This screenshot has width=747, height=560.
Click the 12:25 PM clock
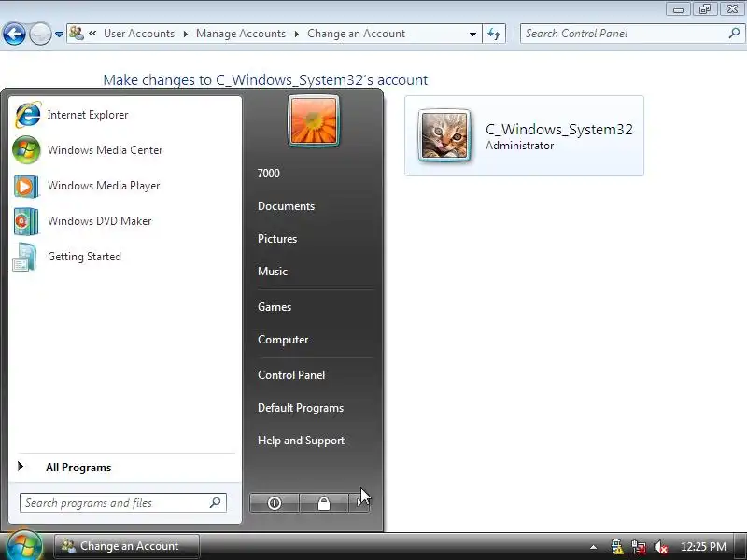pyautogui.click(x=704, y=547)
